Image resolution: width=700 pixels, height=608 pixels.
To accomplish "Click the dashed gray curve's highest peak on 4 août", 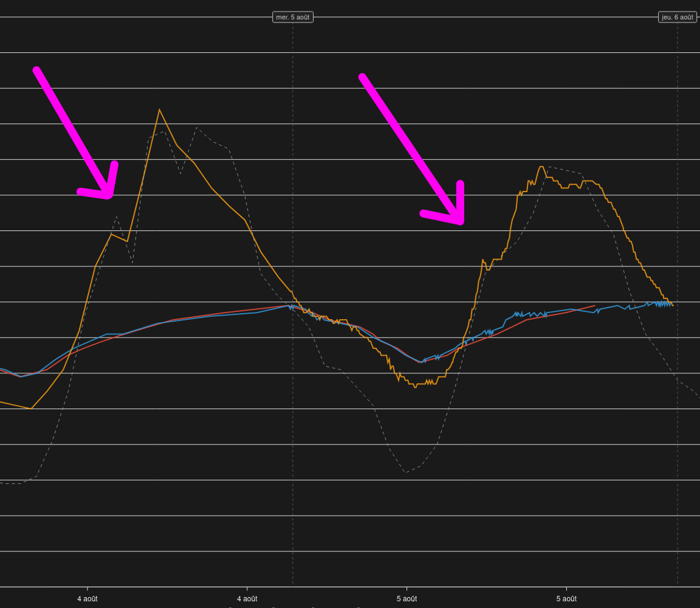I will tap(196, 128).
